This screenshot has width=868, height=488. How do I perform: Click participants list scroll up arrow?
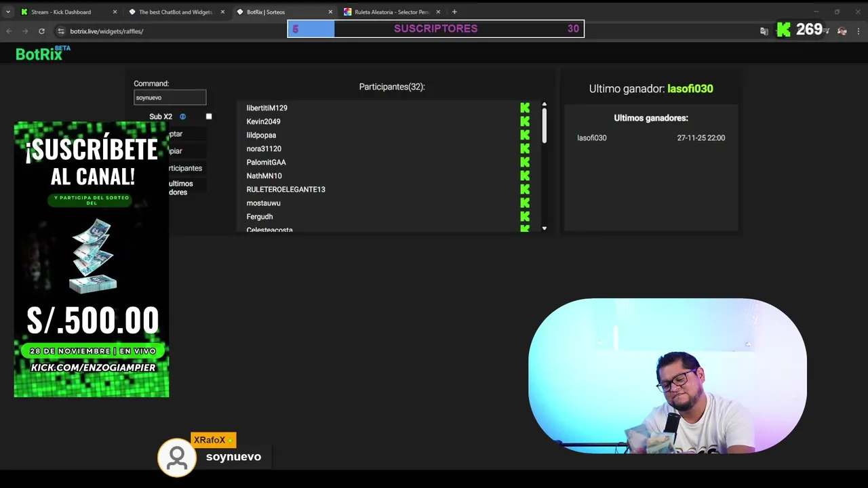[x=544, y=105]
